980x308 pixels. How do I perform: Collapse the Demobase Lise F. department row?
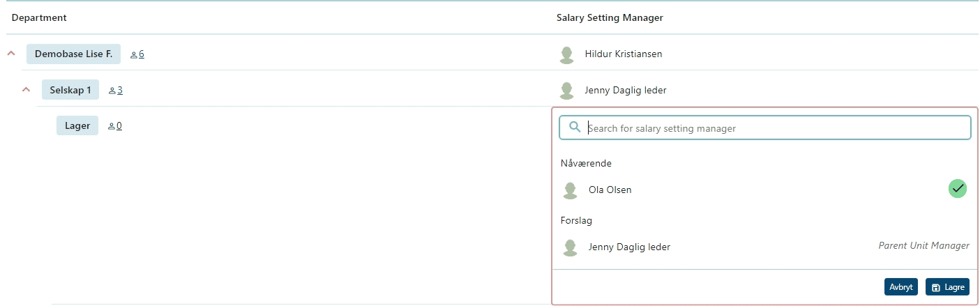(11, 53)
